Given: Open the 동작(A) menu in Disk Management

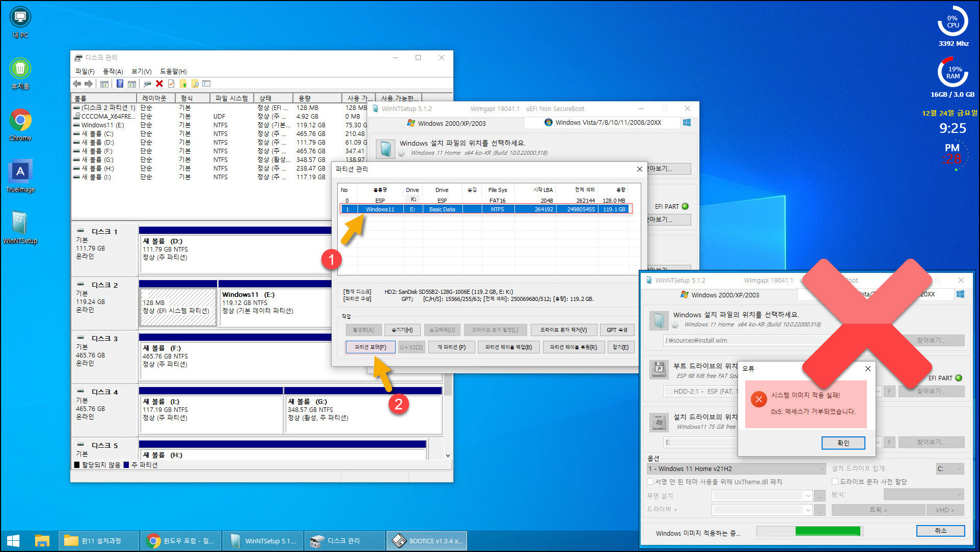Looking at the screenshot, I should click(x=113, y=71).
